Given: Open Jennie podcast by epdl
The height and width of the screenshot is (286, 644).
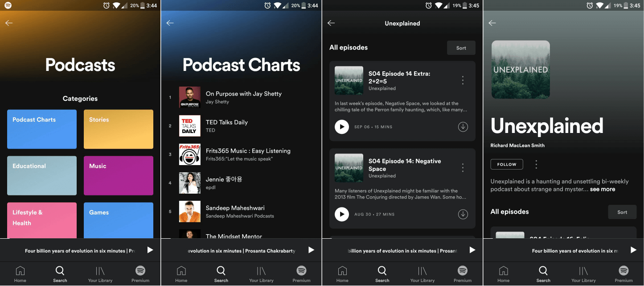Looking at the screenshot, I should (241, 183).
